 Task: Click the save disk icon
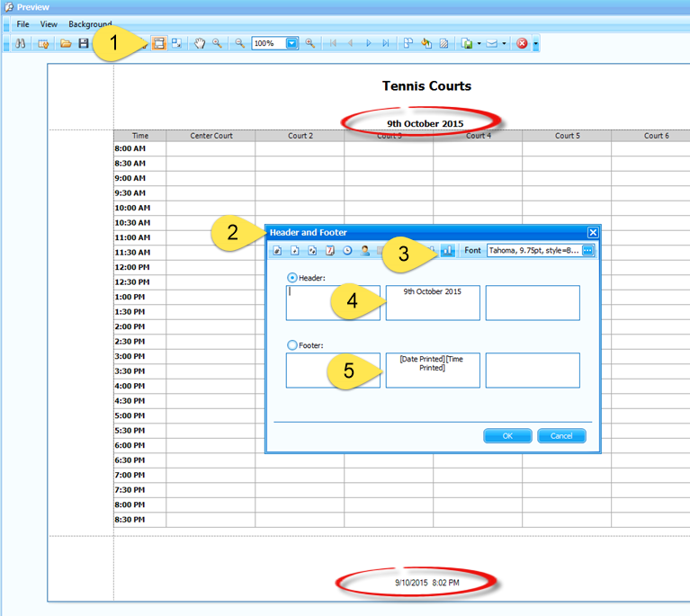(84, 43)
